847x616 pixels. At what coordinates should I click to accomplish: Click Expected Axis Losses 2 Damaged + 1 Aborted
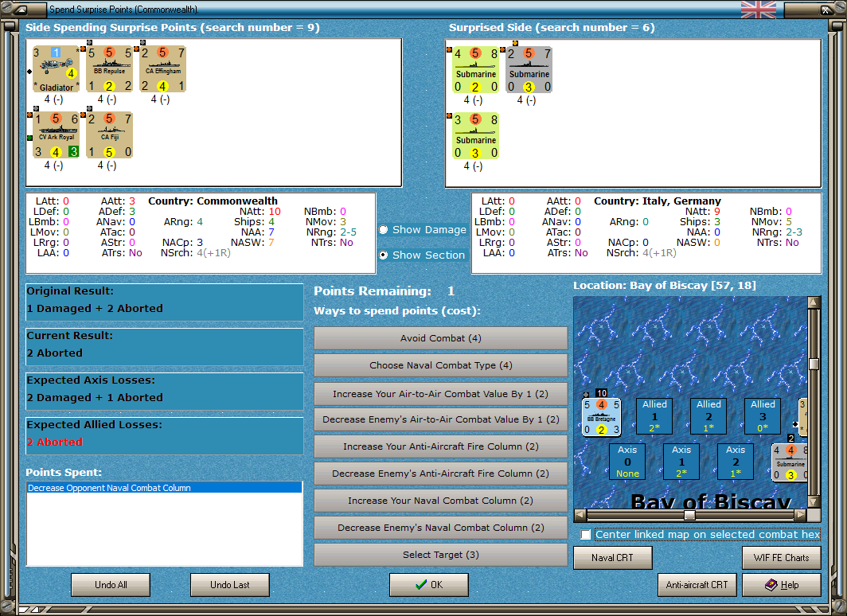[x=95, y=397]
